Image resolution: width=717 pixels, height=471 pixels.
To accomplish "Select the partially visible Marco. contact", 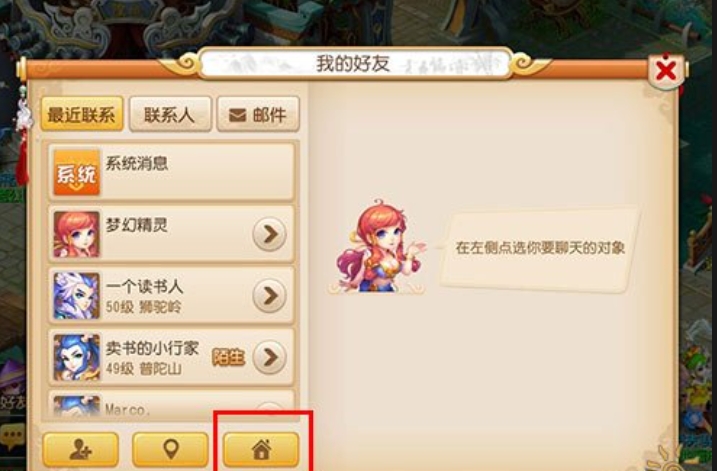I will (x=171, y=405).
